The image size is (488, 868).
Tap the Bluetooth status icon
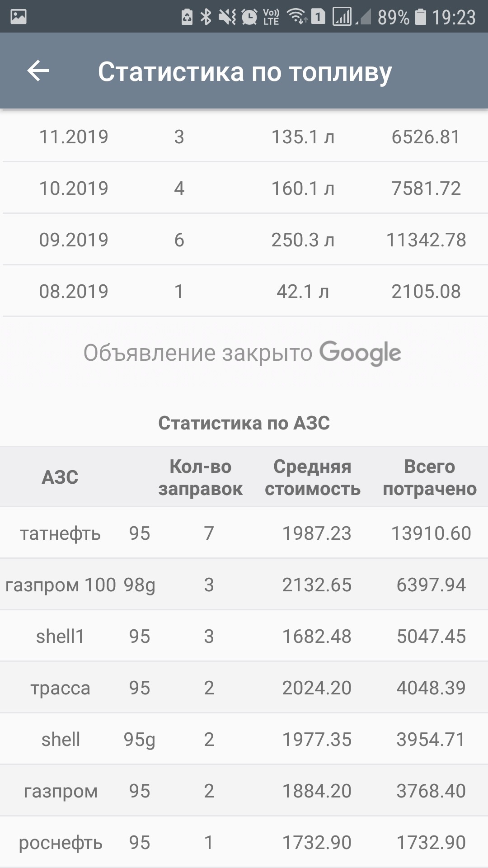[206, 17]
